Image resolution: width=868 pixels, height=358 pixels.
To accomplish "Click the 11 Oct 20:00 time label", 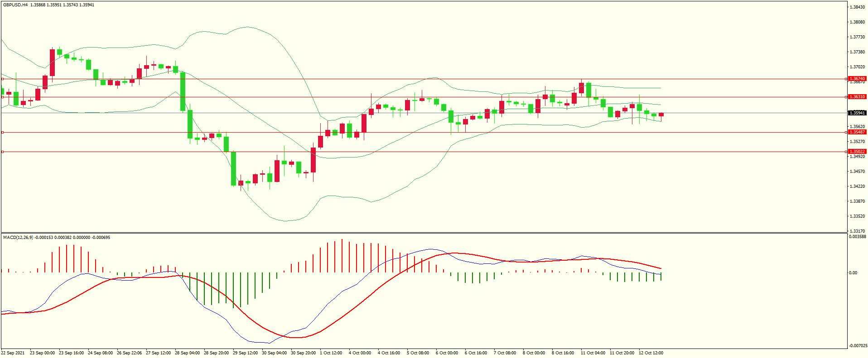I will point(622,353).
